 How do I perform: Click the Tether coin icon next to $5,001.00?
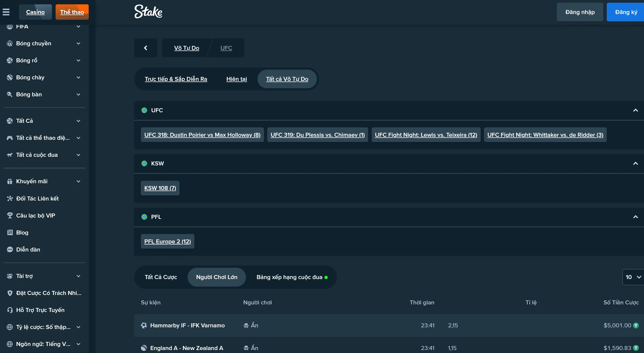636,325
